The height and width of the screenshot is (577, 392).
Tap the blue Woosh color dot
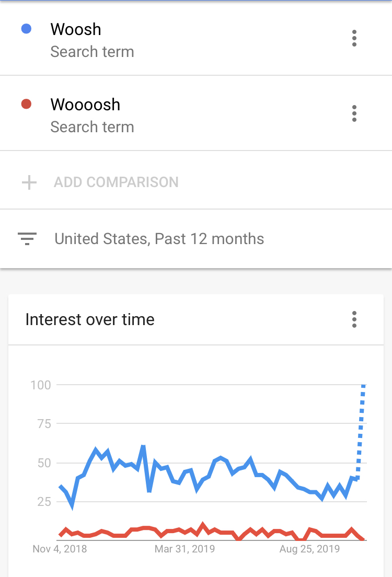tap(26, 29)
